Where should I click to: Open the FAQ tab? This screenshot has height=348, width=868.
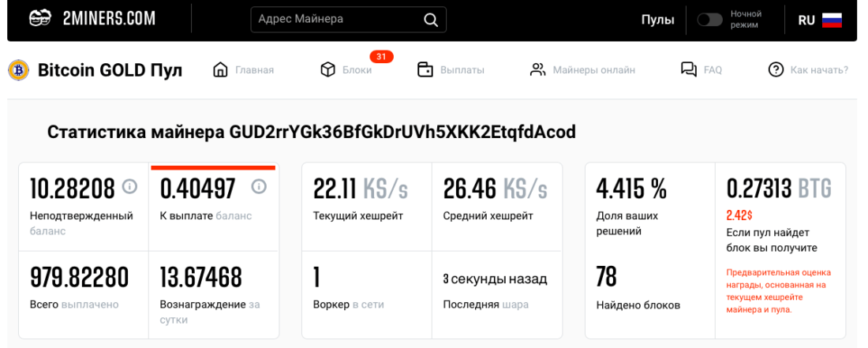point(713,70)
